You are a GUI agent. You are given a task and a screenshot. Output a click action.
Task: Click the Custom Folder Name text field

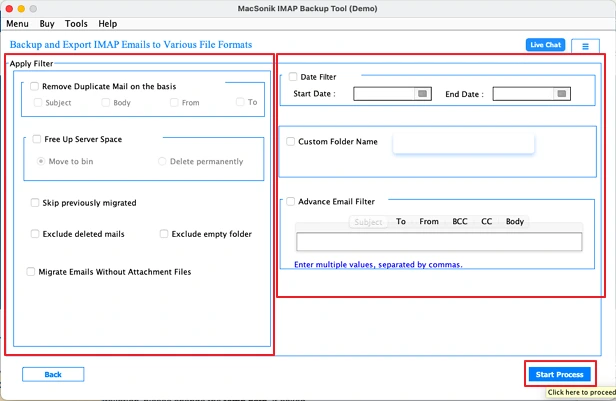tap(464, 143)
